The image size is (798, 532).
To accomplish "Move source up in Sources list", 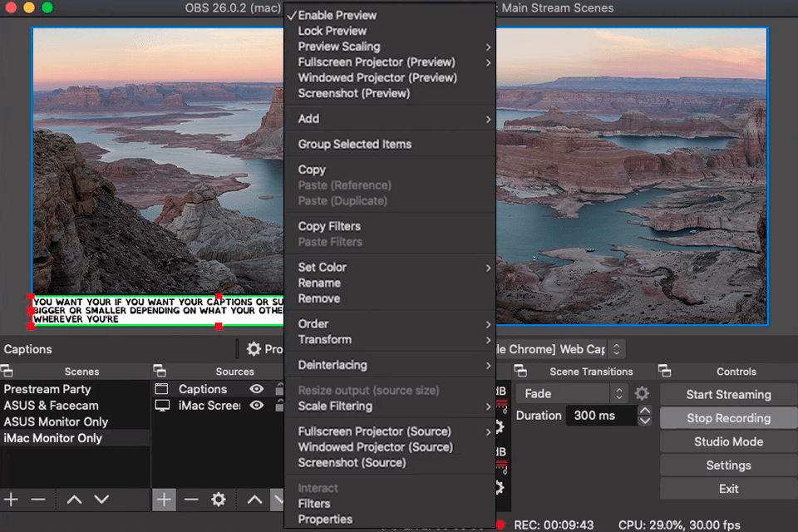I will click(255, 500).
